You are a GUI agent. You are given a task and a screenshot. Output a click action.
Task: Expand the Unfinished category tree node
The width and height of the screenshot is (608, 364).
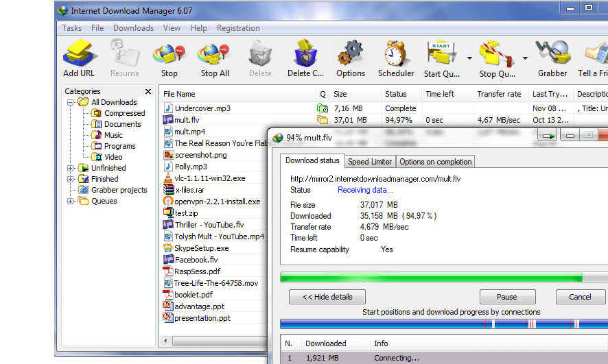point(71,168)
